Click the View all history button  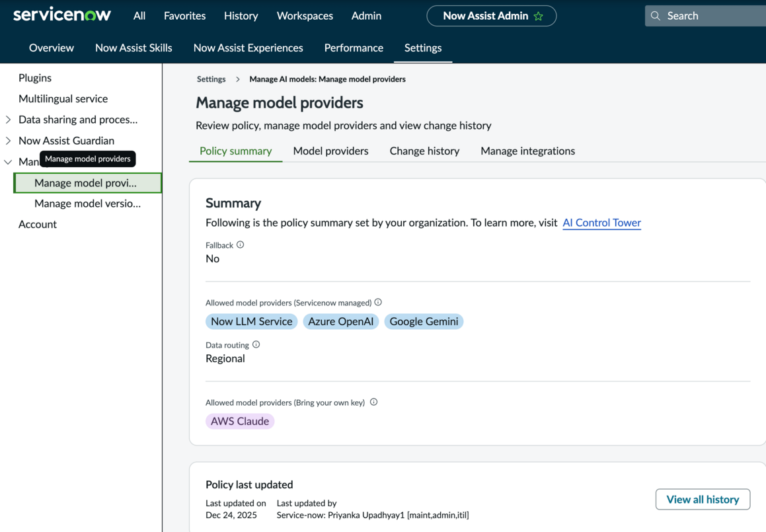[x=703, y=499]
